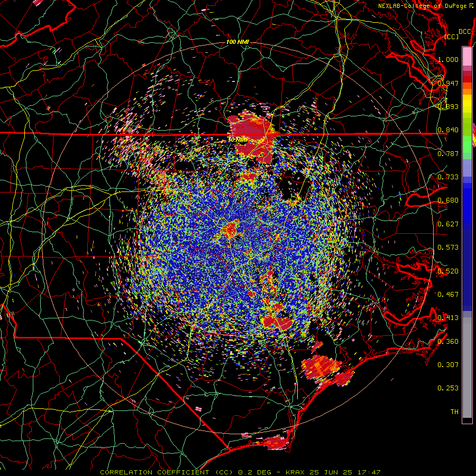The height and width of the screenshot is (476, 476).
Task: Click the "0.573" scale label
Action: pyautogui.click(x=448, y=247)
